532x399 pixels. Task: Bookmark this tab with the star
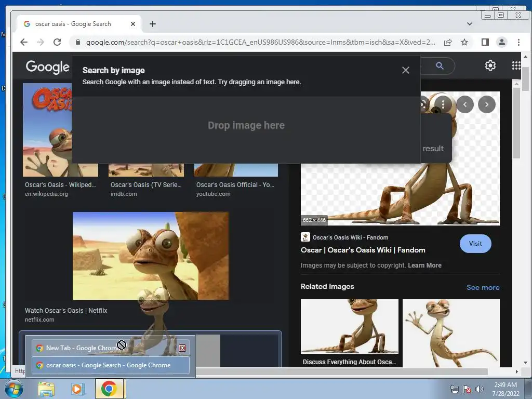tap(464, 42)
